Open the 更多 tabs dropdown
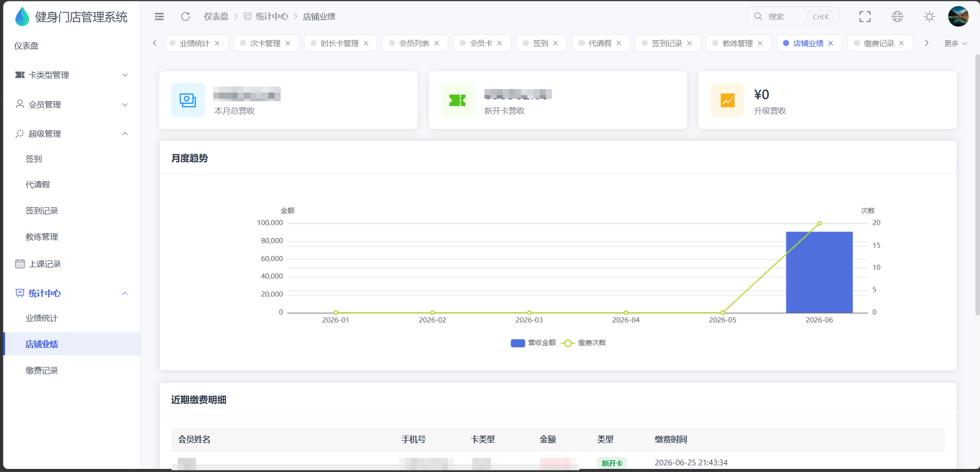980x472 pixels. pos(955,44)
